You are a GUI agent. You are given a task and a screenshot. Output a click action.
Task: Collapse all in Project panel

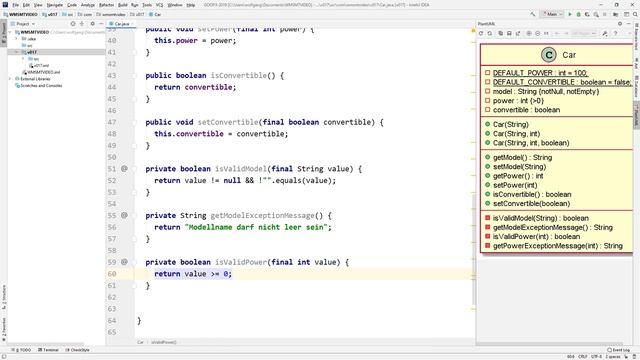82,24
